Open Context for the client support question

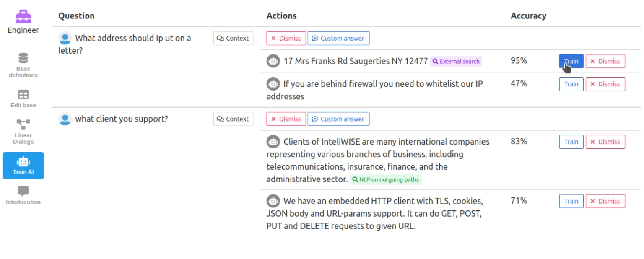(233, 119)
